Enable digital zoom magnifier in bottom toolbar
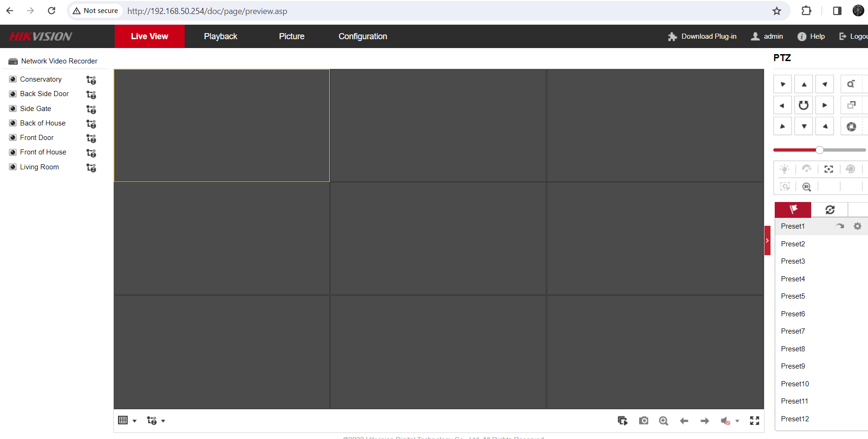The width and height of the screenshot is (868, 439). tap(663, 421)
